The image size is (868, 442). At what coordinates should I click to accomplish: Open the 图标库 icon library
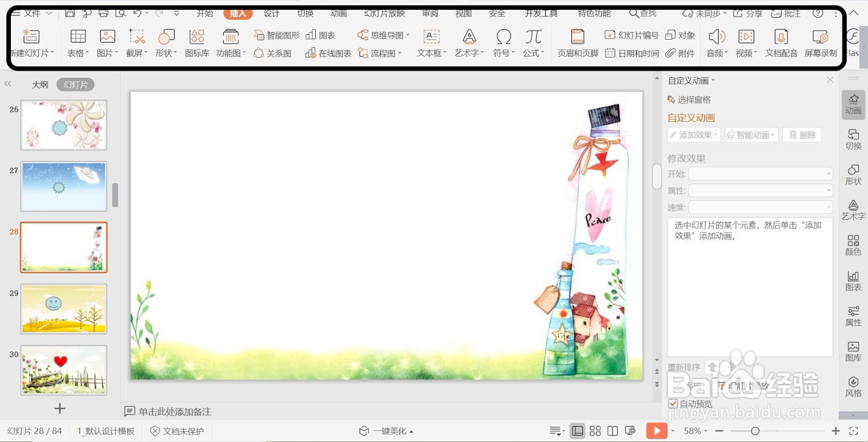[197, 43]
